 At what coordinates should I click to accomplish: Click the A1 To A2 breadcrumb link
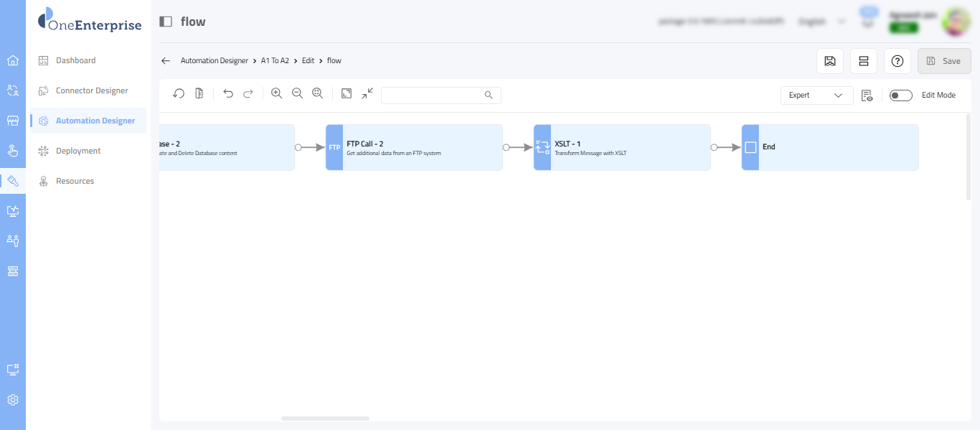(x=275, y=61)
